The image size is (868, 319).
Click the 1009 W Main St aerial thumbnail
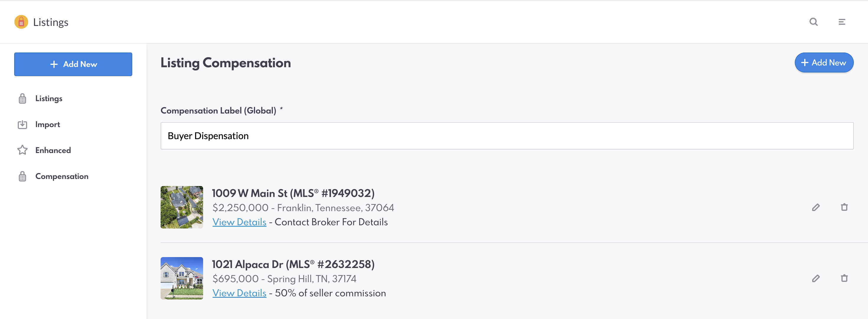tap(182, 207)
